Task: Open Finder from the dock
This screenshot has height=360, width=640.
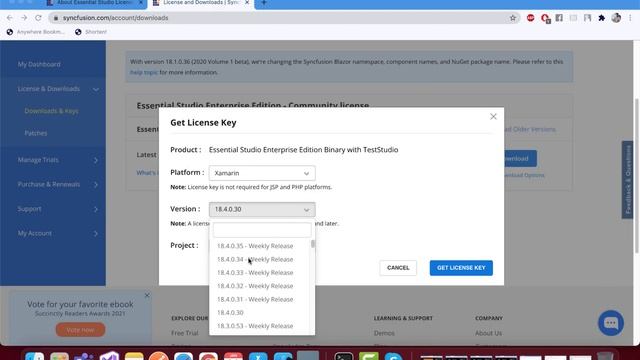Action: [34, 357]
